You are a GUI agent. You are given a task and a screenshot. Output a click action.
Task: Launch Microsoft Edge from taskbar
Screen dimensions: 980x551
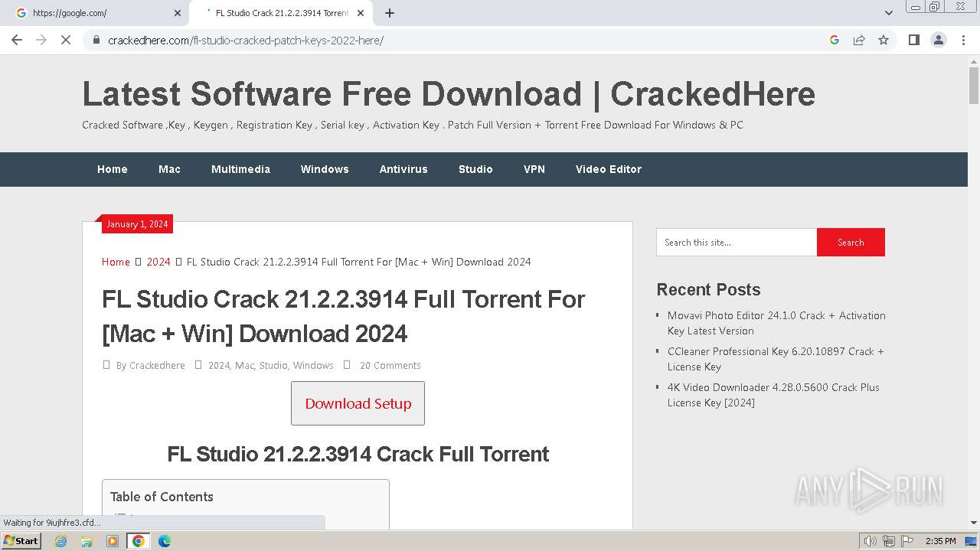[x=165, y=541]
